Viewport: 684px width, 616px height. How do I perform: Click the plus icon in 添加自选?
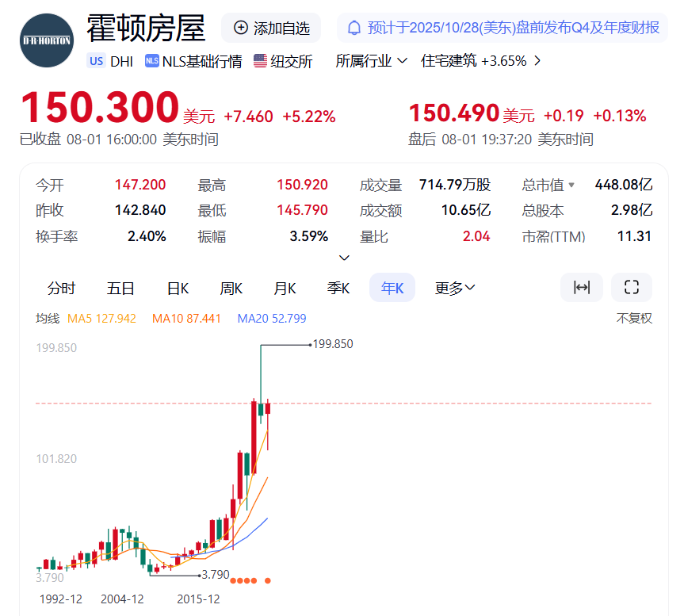tap(241, 28)
